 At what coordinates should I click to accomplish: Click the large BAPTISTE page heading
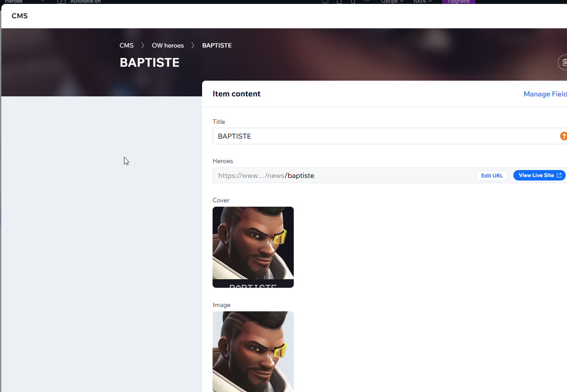(x=150, y=63)
